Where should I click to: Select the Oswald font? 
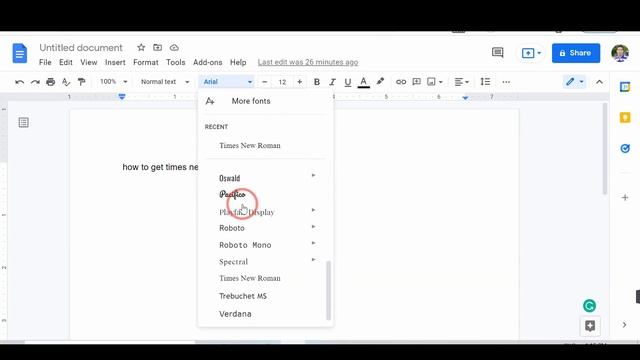click(x=229, y=178)
